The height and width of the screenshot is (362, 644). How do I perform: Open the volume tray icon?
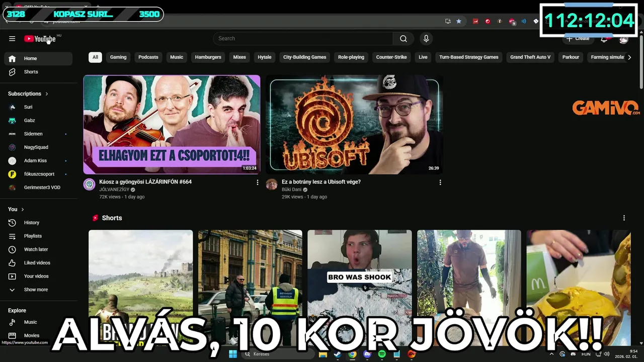pyautogui.click(x=607, y=354)
